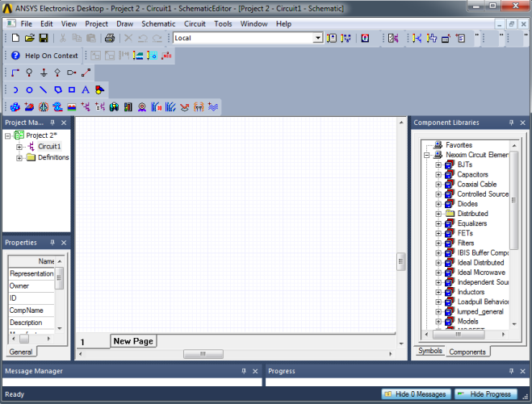The image size is (532, 404).
Task: Toggle auto-hide pin on Properties panel
Action: pyautogui.click(x=52, y=242)
